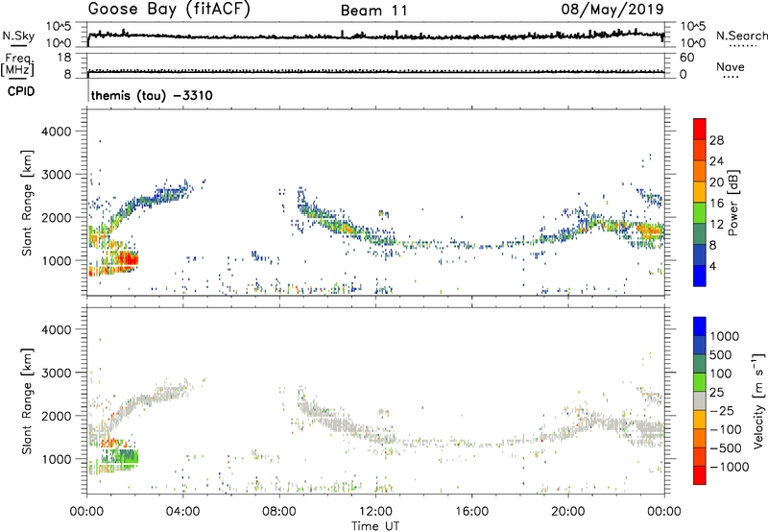Select the "Power [dB]" colorbar title

733,203
